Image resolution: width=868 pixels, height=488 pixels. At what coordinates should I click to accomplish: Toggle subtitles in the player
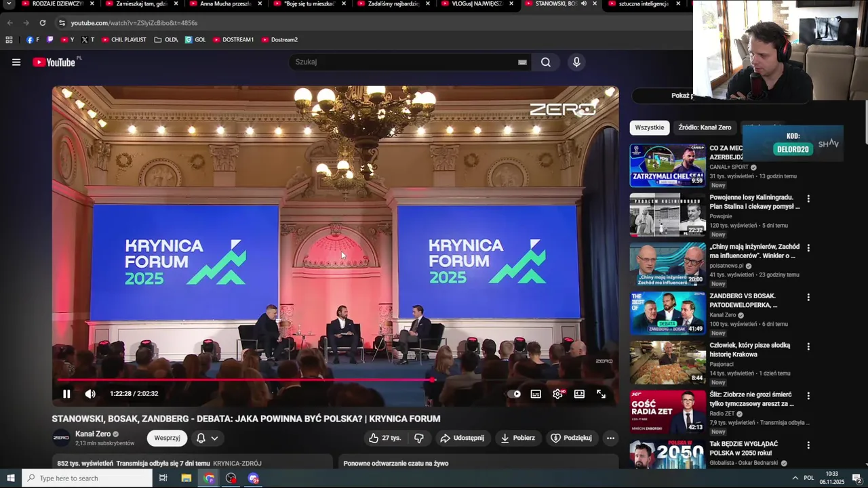pos(536,394)
